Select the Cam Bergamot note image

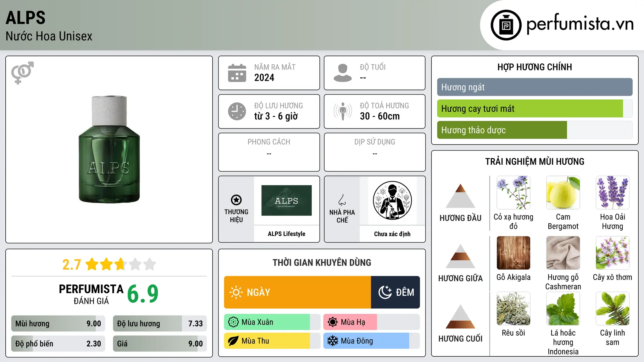(563, 193)
